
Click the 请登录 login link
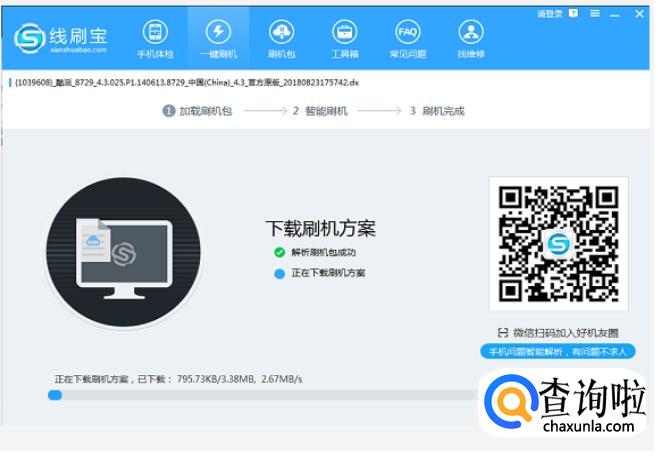pos(549,14)
